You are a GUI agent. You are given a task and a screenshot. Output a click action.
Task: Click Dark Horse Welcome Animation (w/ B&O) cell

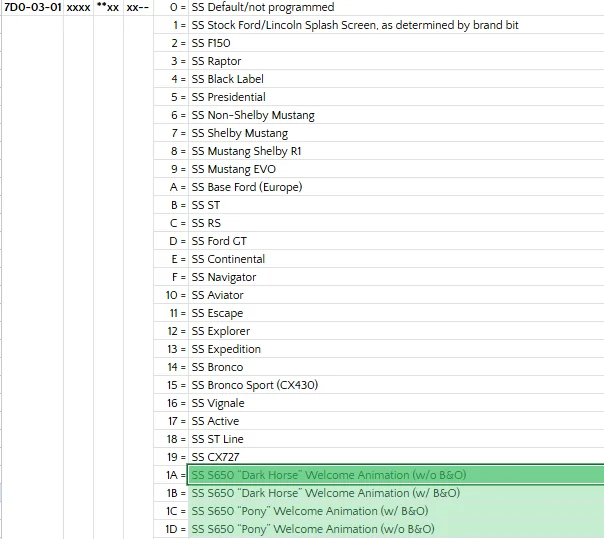click(396, 493)
